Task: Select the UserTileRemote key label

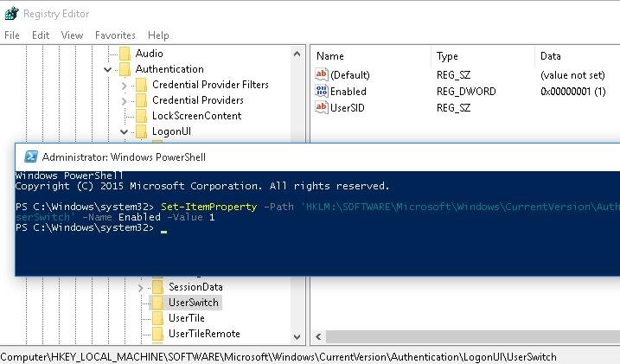Action: point(204,334)
